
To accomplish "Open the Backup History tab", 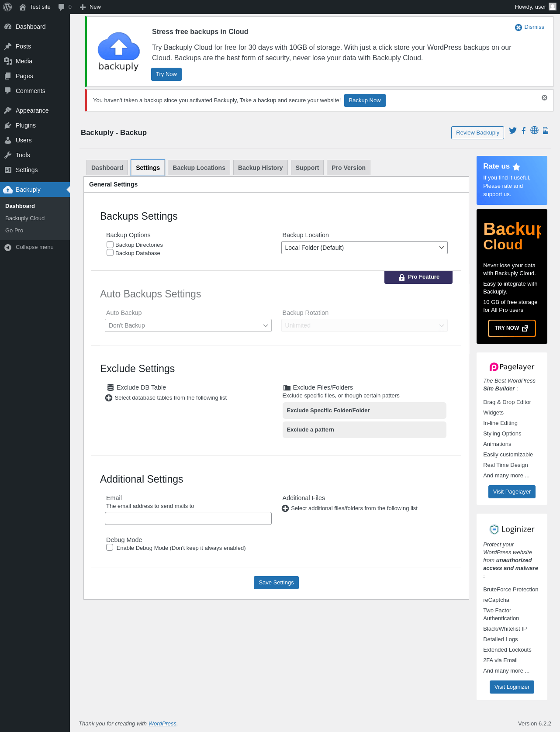I will click(x=260, y=168).
